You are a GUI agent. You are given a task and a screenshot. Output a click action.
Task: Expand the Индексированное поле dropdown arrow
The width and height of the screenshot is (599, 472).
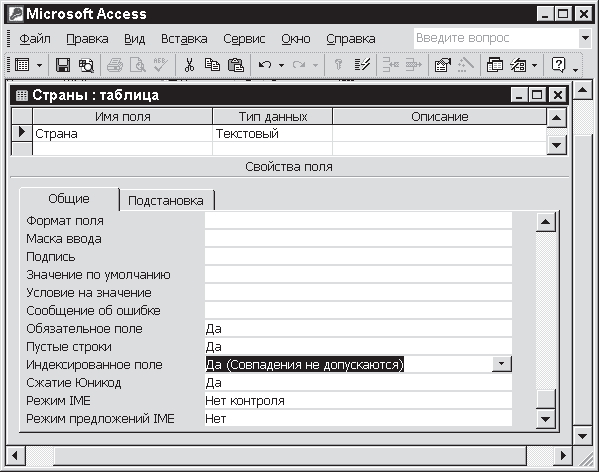(x=501, y=364)
